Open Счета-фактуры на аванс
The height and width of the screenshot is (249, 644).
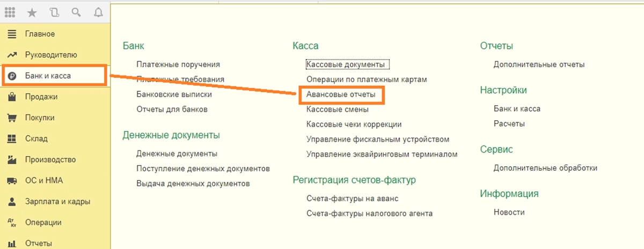(353, 199)
